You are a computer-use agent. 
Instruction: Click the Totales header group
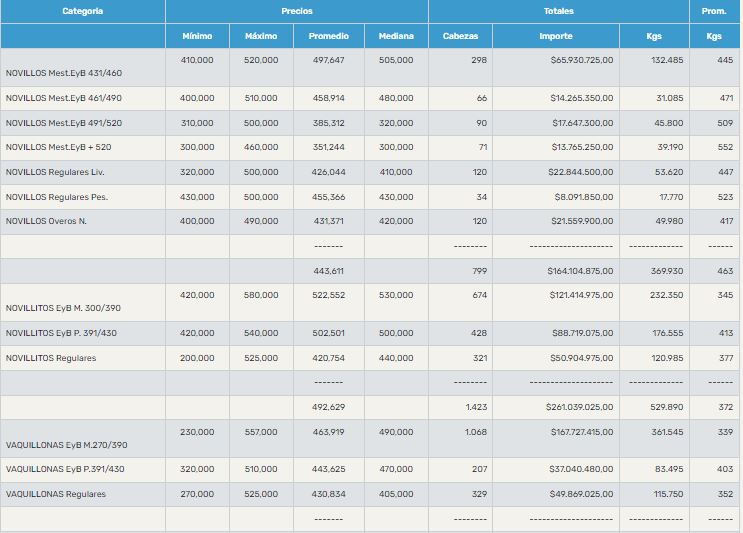[x=558, y=11]
